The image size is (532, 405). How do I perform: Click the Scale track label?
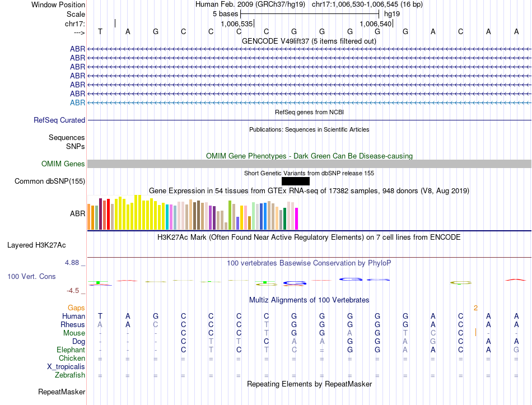coord(76,14)
